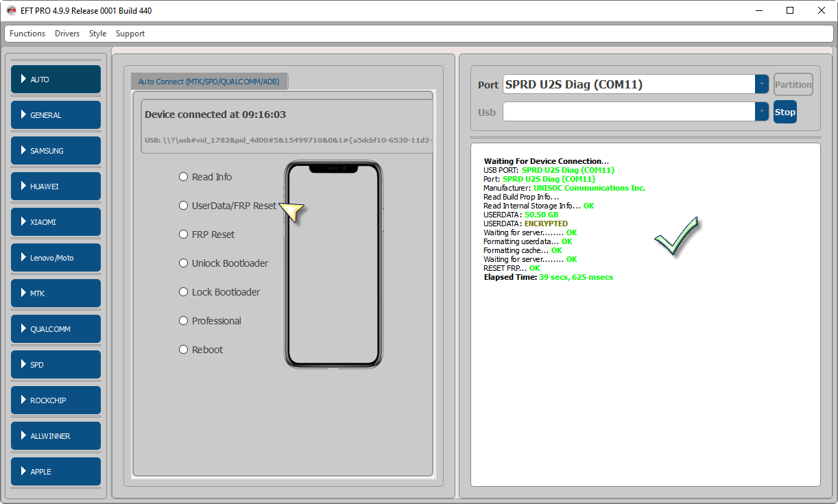Open the GENERAL section in sidebar
Screen dimensions: 838x504
pyautogui.click(x=56, y=115)
